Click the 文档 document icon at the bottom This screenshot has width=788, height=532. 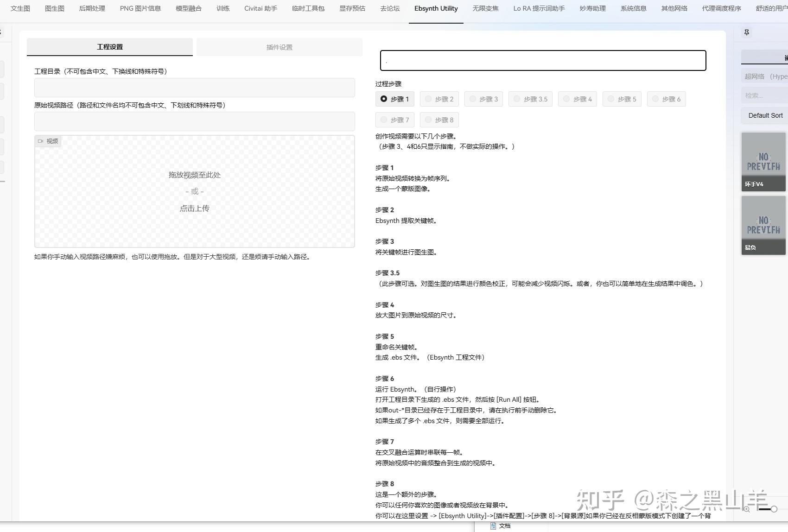(493, 526)
